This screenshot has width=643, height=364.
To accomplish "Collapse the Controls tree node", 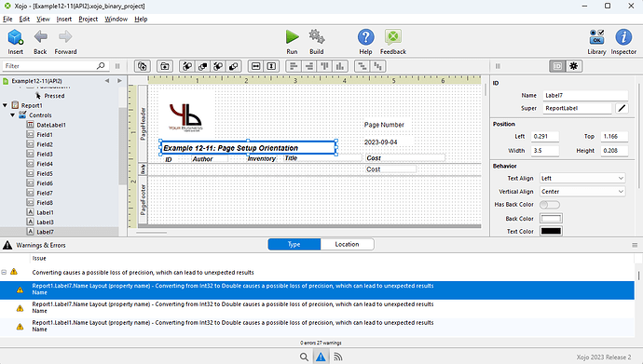I will click(x=13, y=115).
